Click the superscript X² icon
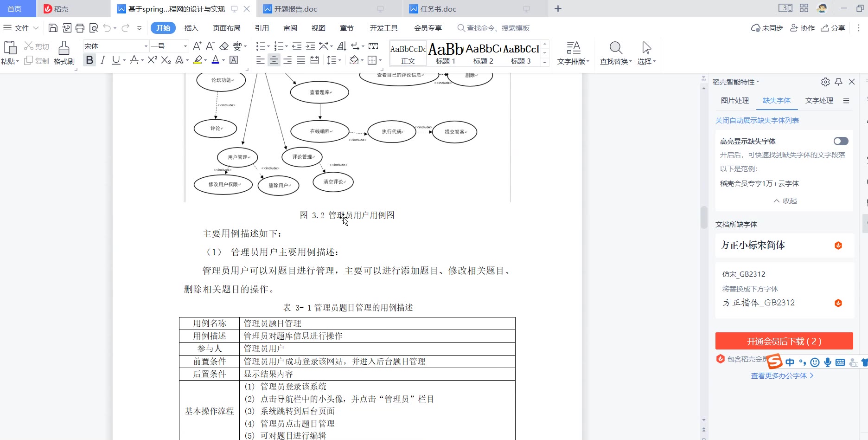Image resolution: width=868 pixels, height=440 pixels. 152,60
